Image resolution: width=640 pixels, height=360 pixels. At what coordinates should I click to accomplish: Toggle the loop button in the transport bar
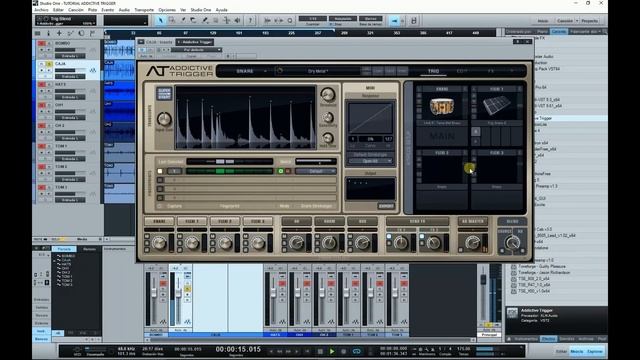[356, 351]
